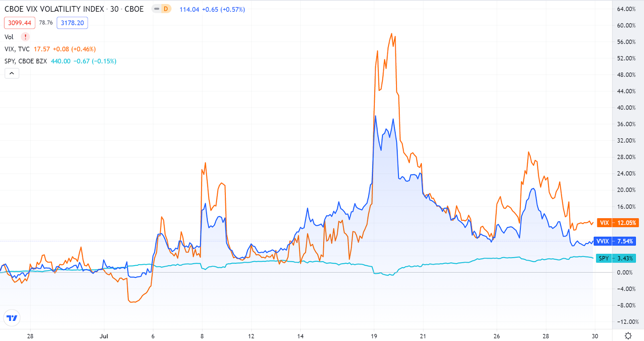
Task: Click the VIX value 17.57 in legend
Action: click(x=42, y=49)
